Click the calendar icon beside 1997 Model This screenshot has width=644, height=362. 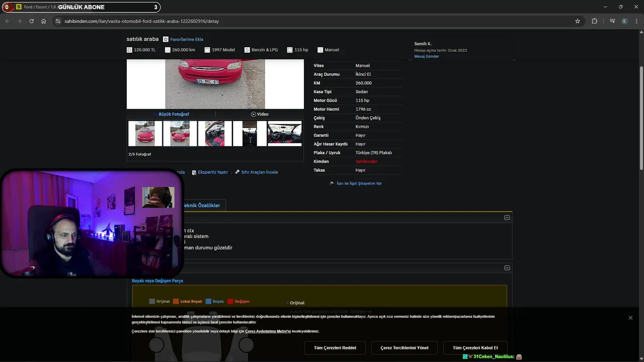207,50
